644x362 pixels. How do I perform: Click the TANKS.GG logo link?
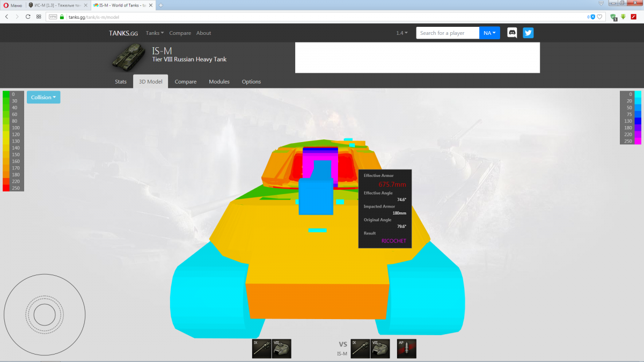(x=123, y=33)
